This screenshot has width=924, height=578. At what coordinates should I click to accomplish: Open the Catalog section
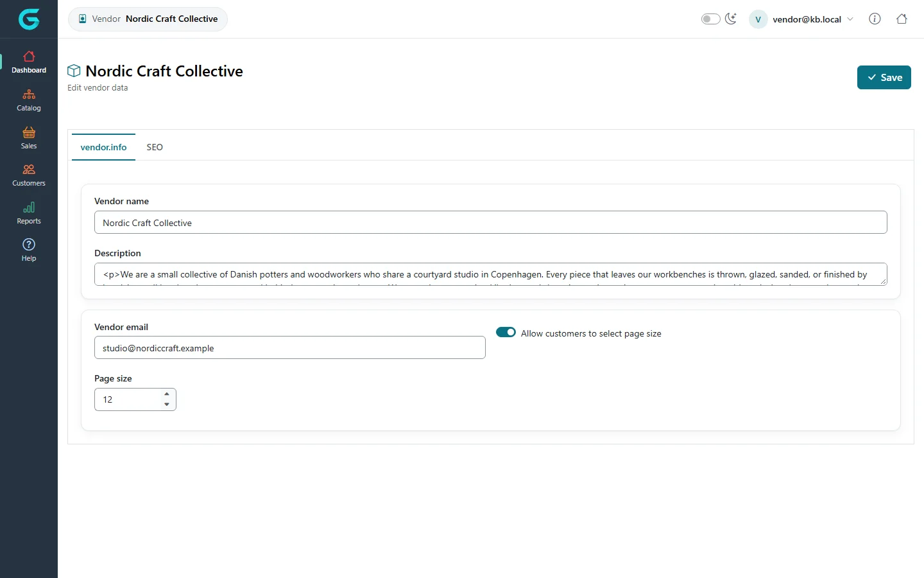[29, 100]
